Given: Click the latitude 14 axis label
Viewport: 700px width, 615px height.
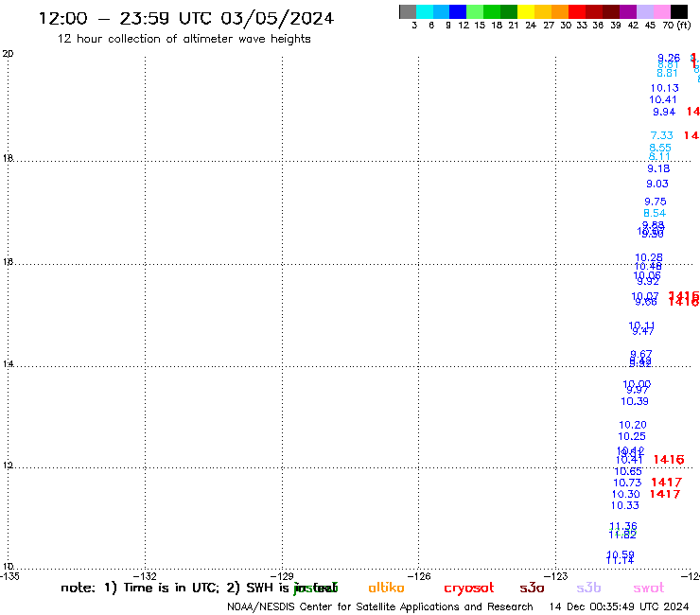Looking at the screenshot, I should coord(8,364).
